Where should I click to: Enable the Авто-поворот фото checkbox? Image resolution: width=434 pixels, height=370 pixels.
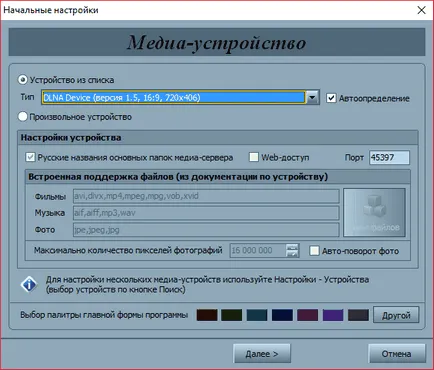314,251
